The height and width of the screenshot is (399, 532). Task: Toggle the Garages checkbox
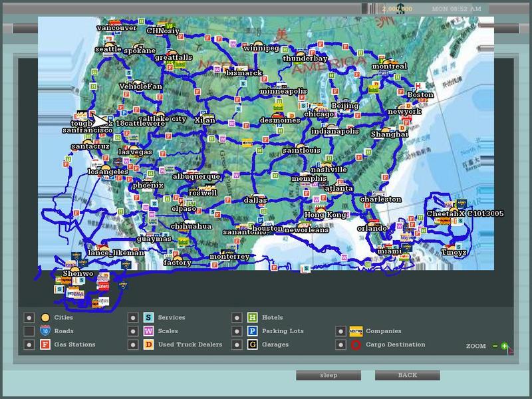[x=237, y=345]
